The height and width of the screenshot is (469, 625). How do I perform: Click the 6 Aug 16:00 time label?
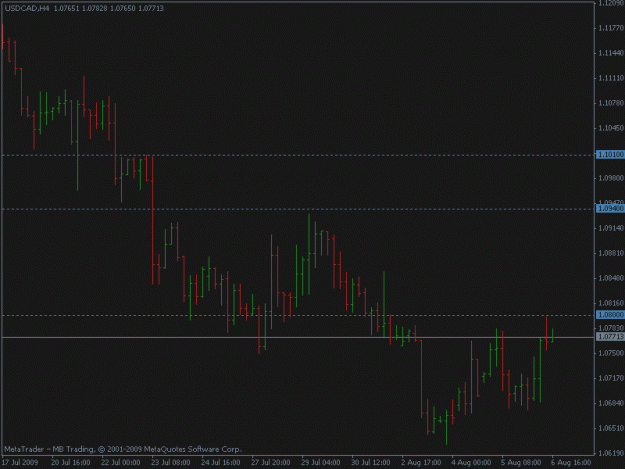pyautogui.click(x=571, y=463)
